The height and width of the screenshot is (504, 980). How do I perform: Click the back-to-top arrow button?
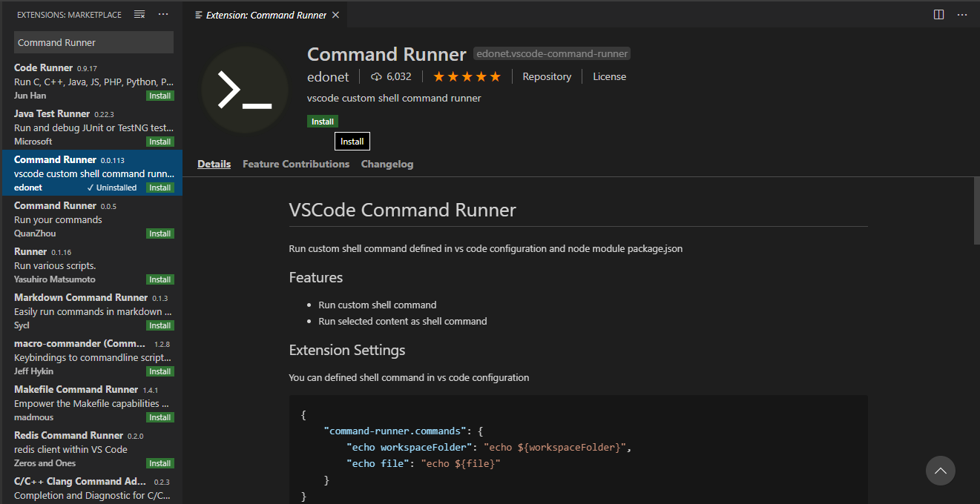coord(940,471)
